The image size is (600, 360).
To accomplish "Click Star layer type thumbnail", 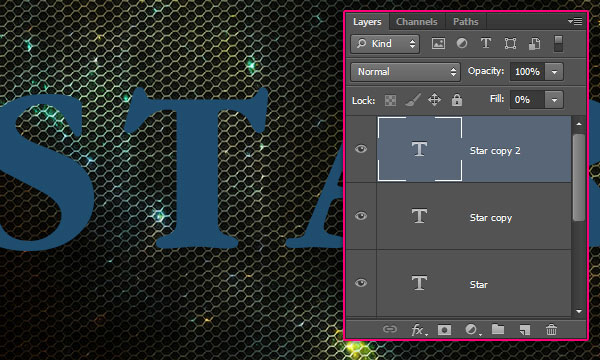I will 420,283.
